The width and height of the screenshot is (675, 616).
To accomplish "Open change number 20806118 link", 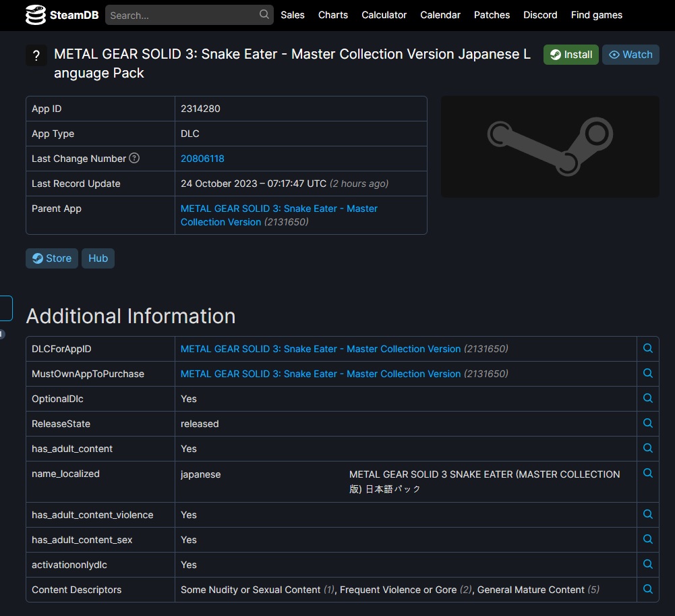I will click(x=202, y=159).
